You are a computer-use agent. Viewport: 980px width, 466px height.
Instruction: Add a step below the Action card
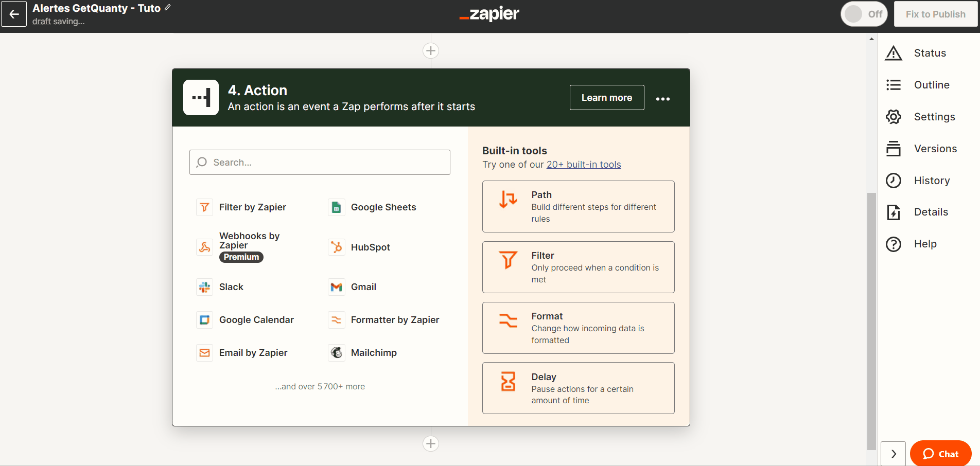coord(431,443)
